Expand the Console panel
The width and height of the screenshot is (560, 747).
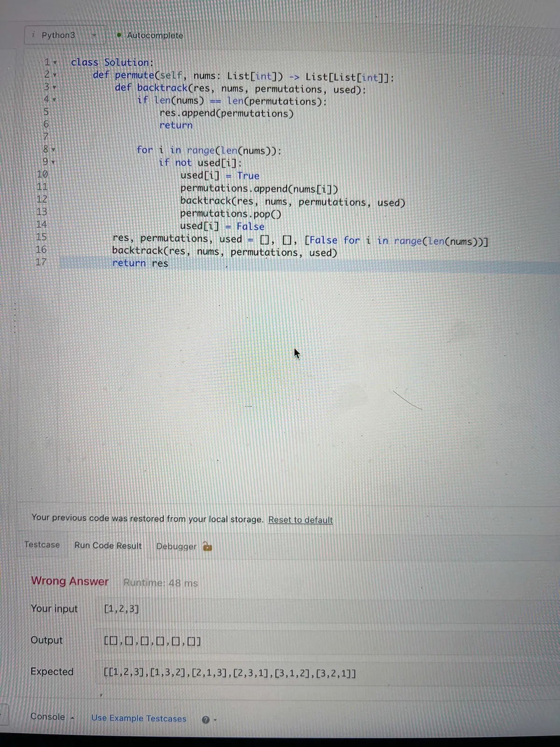point(51,717)
